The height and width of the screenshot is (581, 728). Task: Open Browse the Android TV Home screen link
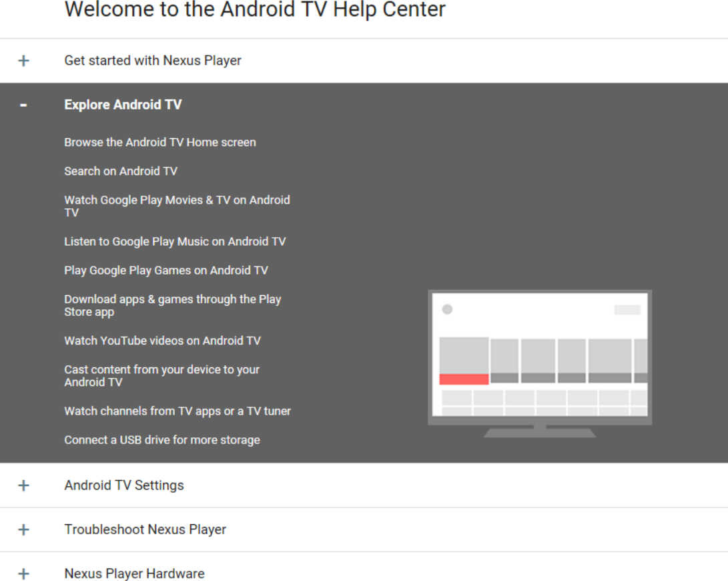point(160,142)
